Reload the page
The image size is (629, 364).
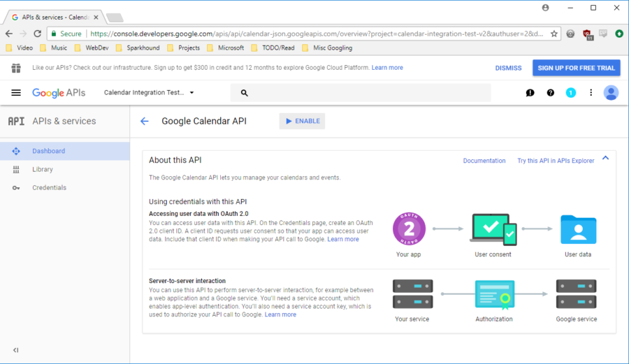[x=37, y=34]
